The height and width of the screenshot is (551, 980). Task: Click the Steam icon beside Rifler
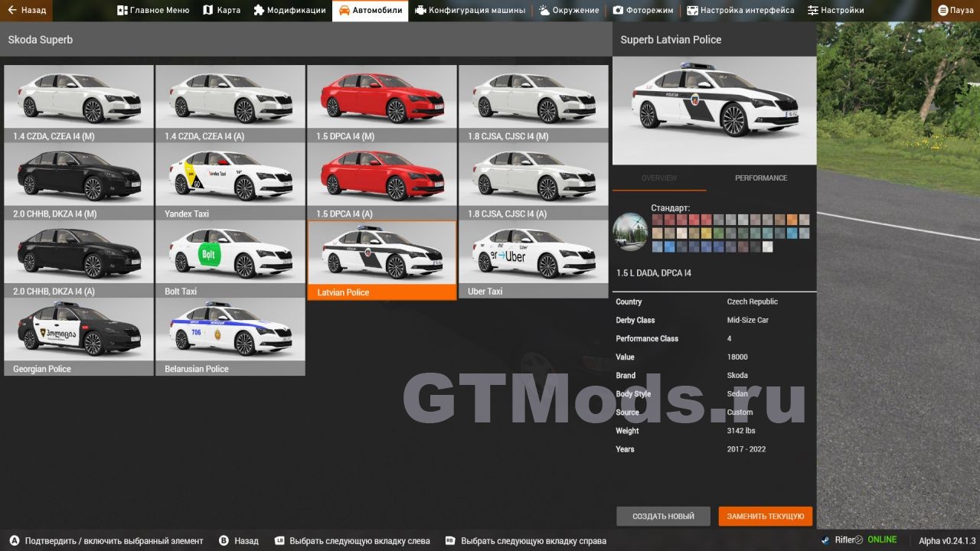(x=826, y=540)
